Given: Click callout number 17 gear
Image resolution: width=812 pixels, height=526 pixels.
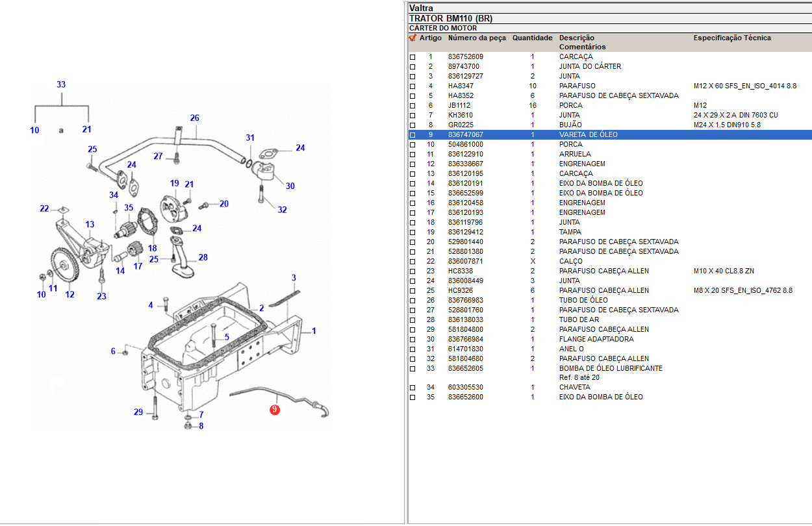Looking at the screenshot, I should 138,266.
